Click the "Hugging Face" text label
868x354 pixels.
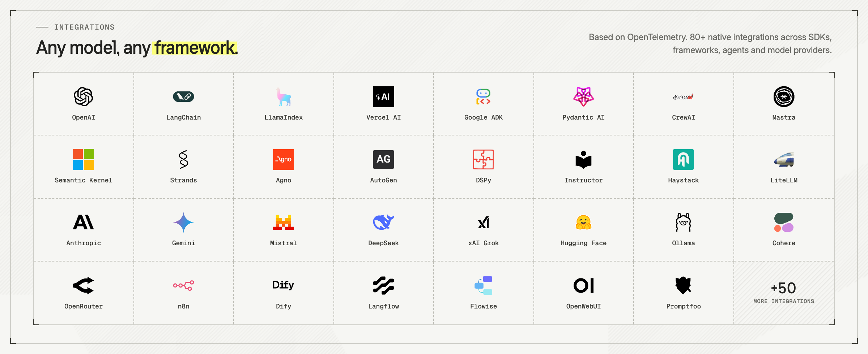point(583,243)
